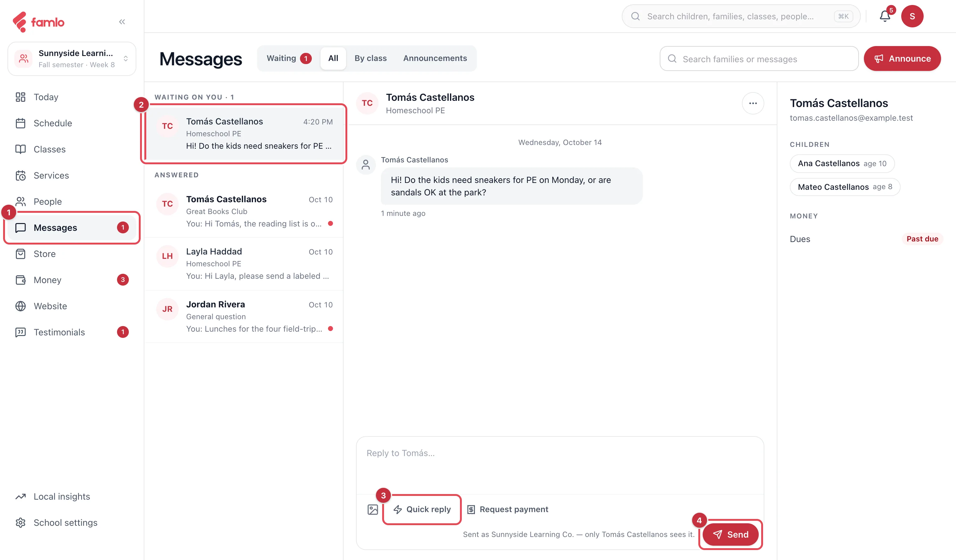Click the Wednesday, October 14 date label
The image size is (956, 560).
click(560, 142)
